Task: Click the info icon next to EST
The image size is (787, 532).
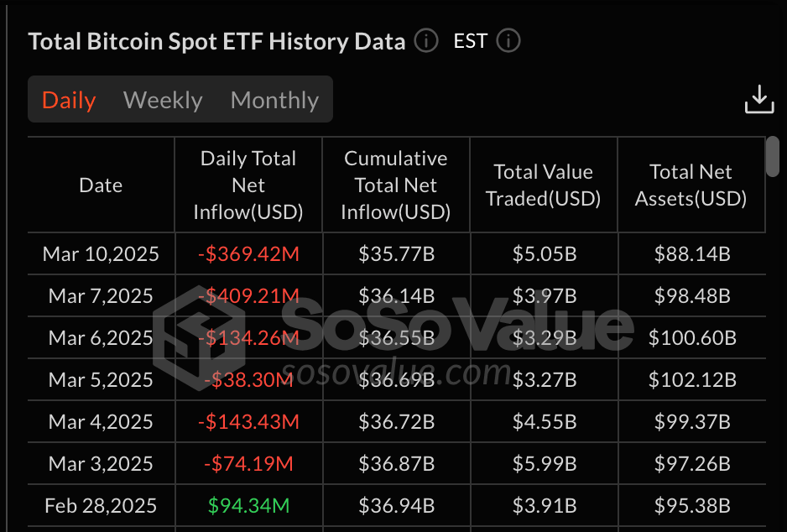Action: (508, 40)
